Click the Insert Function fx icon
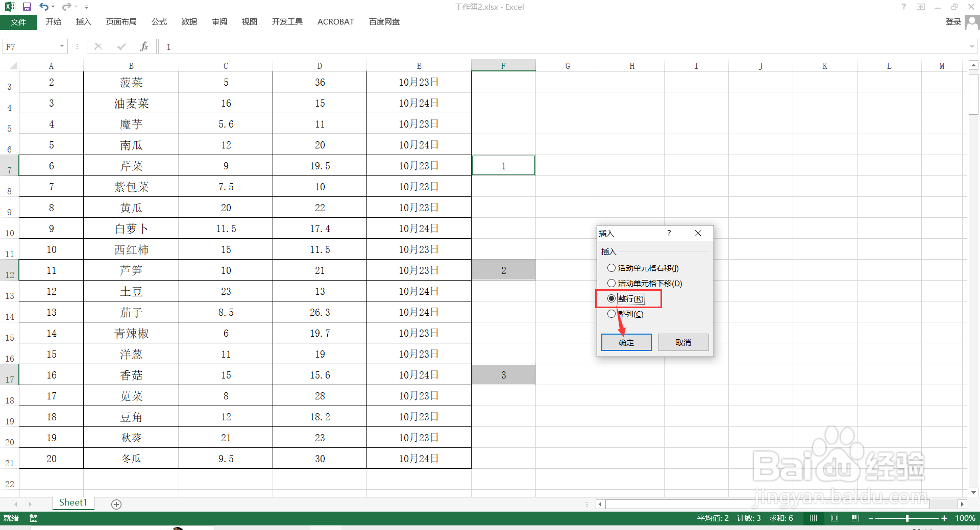This screenshot has width=980, height=530. pos(144,46)
